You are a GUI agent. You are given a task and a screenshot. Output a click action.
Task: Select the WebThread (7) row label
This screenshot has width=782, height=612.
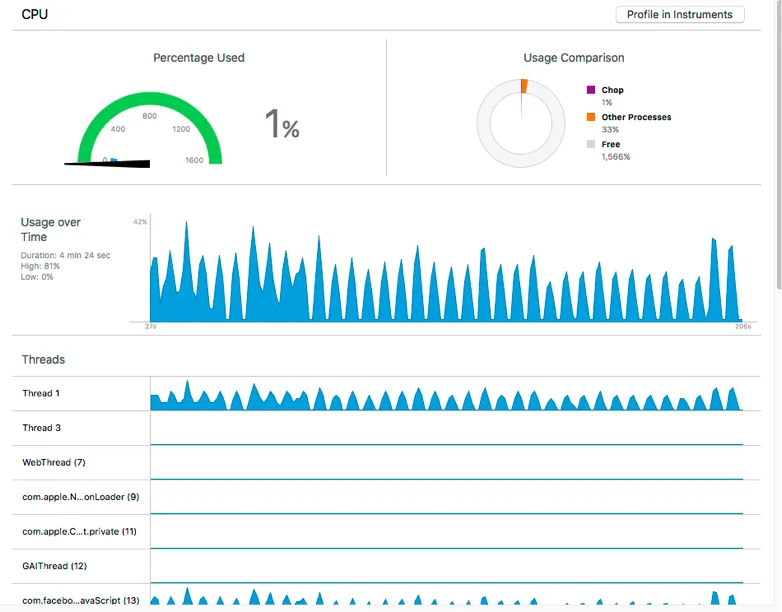click(54, 462)
